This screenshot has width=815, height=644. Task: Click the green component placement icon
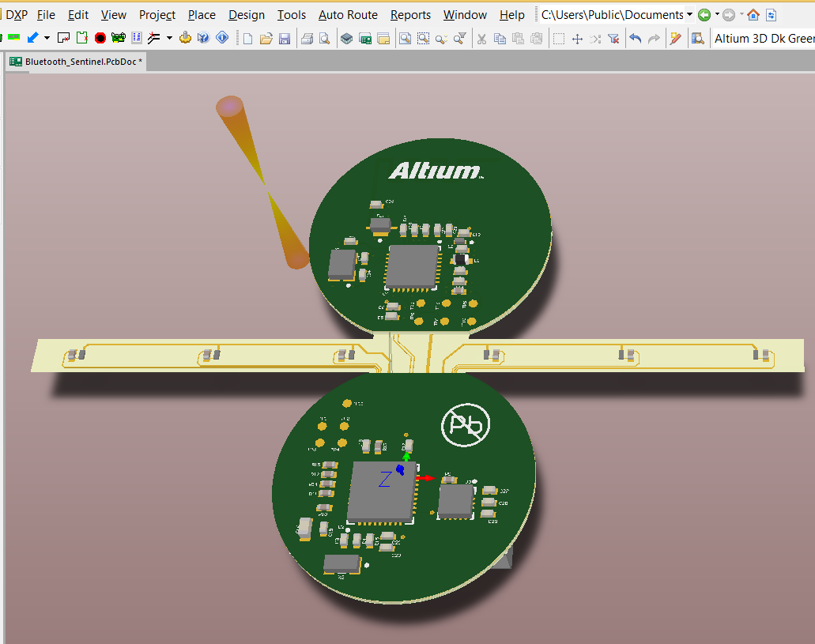point(14,37)
